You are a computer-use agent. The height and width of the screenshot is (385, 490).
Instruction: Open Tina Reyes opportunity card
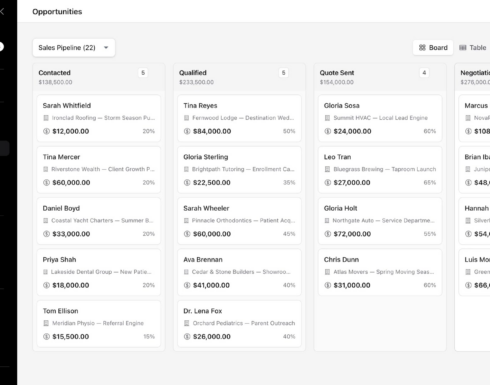coord(239,118)
